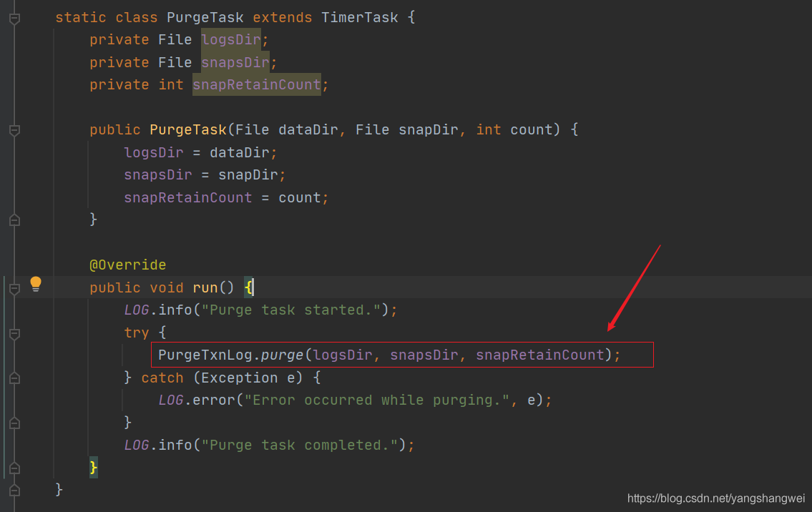Click the yellow lightbulb quick-fix icon
Image resolution: width=812 pixels, height=512 pixels.
pyautogui.click(x=36, y=285)
